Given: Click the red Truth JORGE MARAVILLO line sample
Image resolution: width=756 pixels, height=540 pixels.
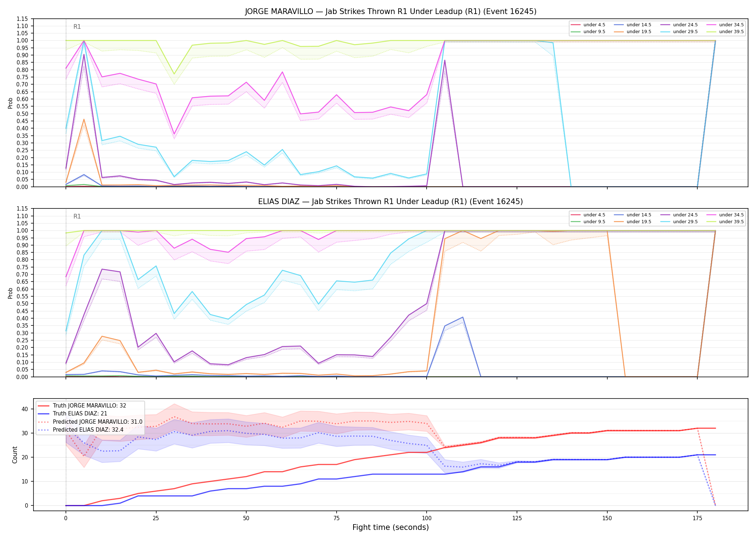Looking at the screenshot, I should 44,406.
